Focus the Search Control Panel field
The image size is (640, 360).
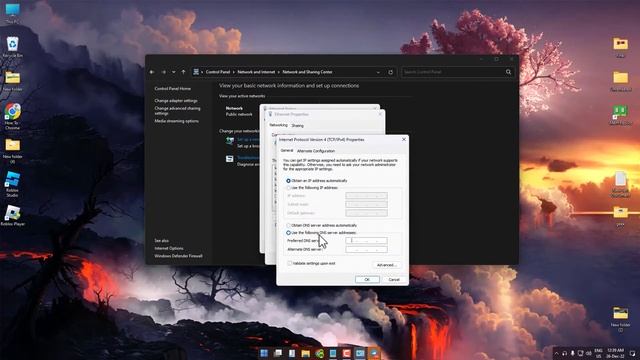[453, 72]
